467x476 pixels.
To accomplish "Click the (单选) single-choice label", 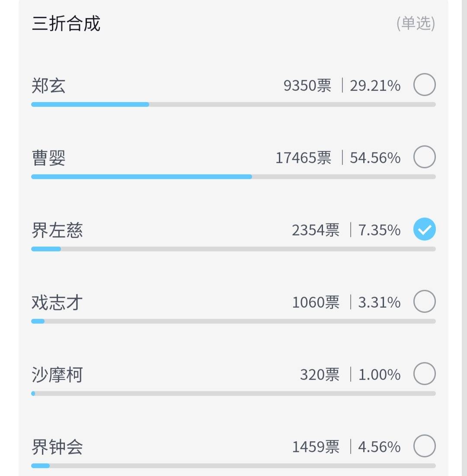I will pos(416,23).
